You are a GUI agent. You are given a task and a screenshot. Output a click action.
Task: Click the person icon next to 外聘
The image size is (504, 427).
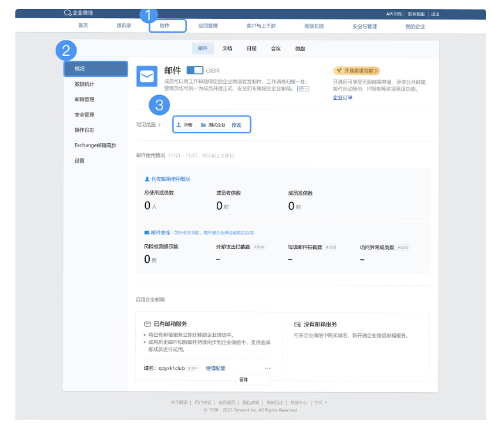pyautogui.click(x=178, y=125)
